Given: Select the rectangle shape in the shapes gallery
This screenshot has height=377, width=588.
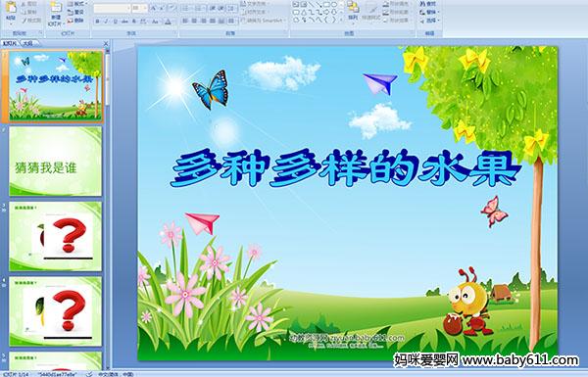Looking at the screenshot, I should coord(326,4).
